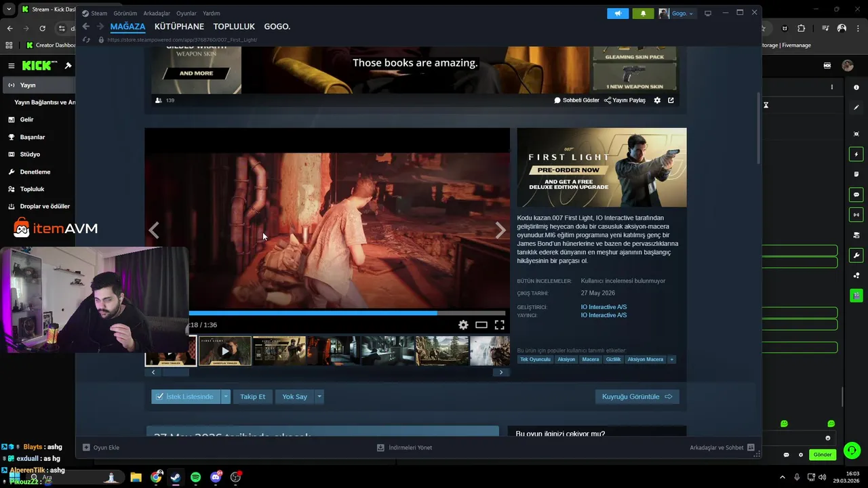Open the Kick info icon panel
The height and width of the screenshot is (488, 868).
[x=856, y=87]
